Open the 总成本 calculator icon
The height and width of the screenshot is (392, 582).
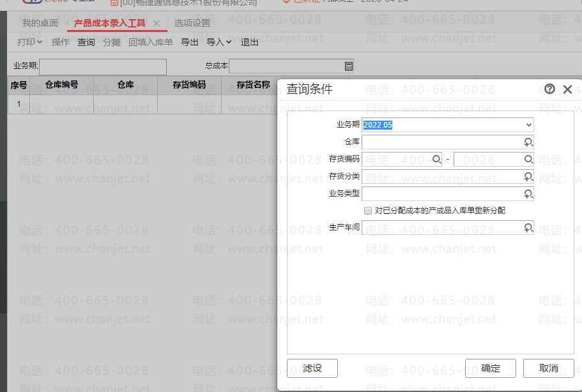pos(349,66)
